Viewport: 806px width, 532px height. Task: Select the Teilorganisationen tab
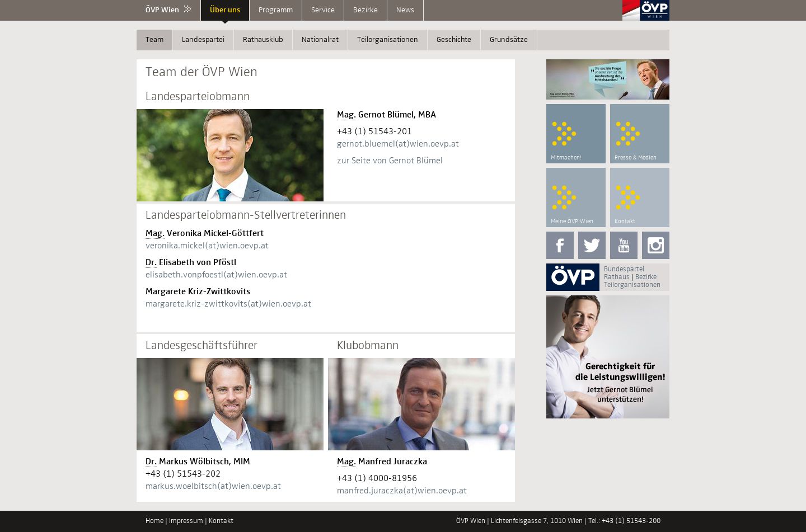387,40
